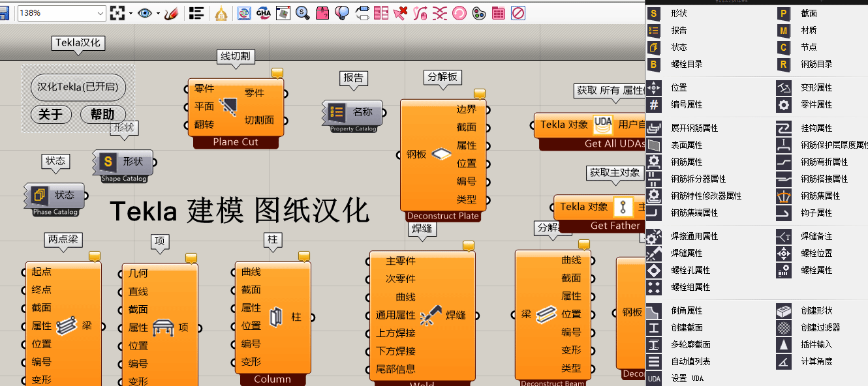Click the magnifier S search toolbar icon

click(302, 12)
